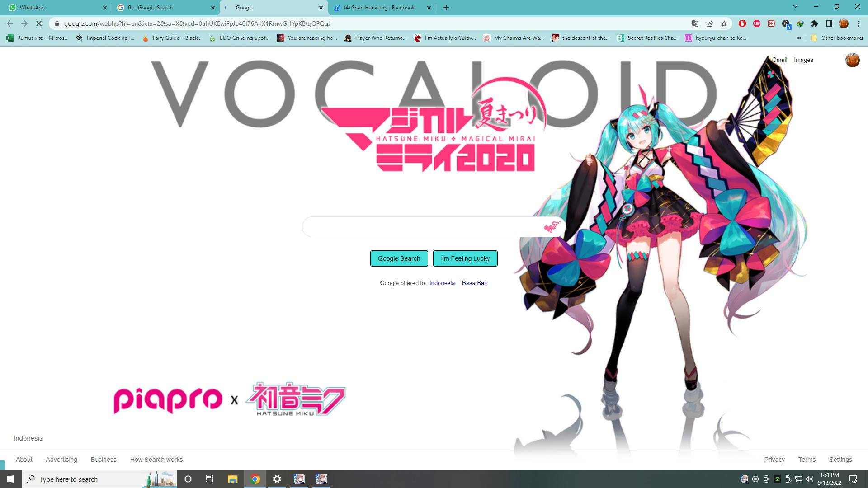This screenshot has height=488, width=868.
Task: Click the Internet Download Manager extension icon
Action: [800, 23]
